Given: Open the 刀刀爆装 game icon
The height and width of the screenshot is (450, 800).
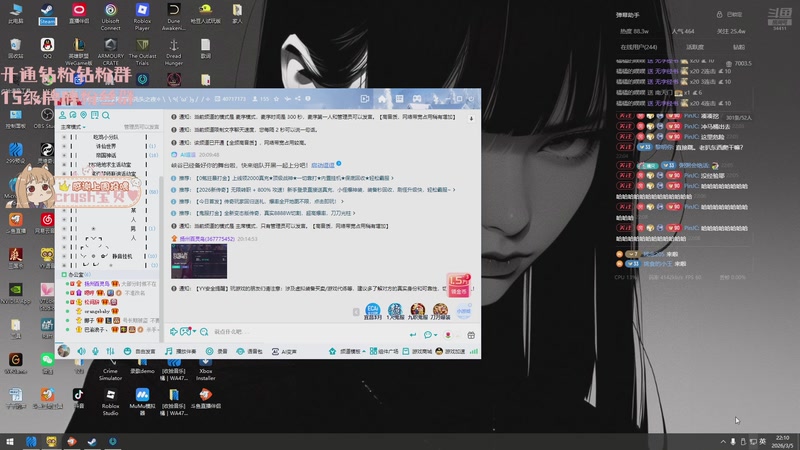Looking at the screenshot, I should pyautogui.click(x=440, y=311).
